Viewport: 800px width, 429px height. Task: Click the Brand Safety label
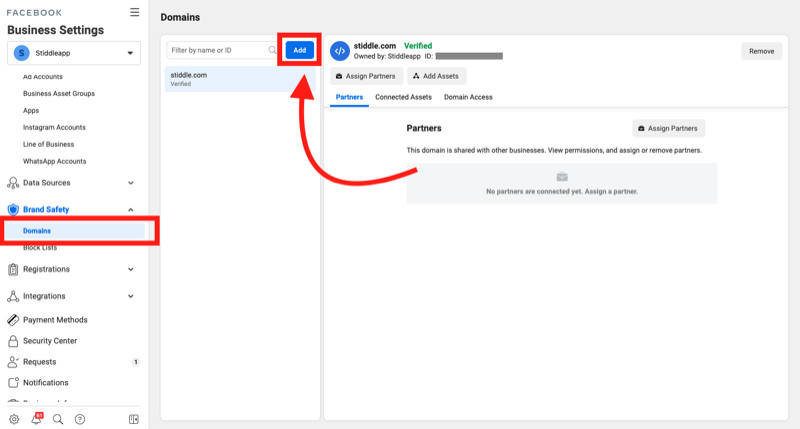(x=46, y=209)
